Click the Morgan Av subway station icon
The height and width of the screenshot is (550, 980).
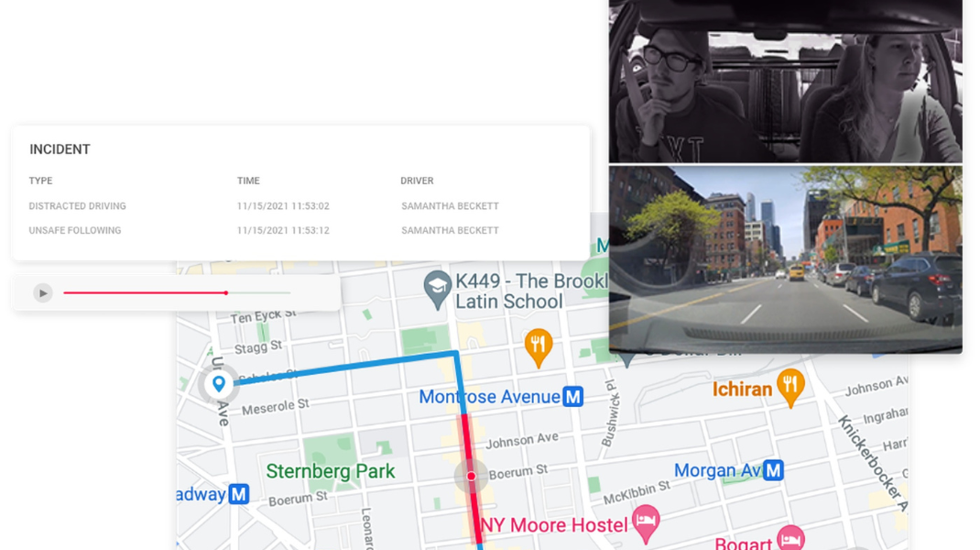773,470
